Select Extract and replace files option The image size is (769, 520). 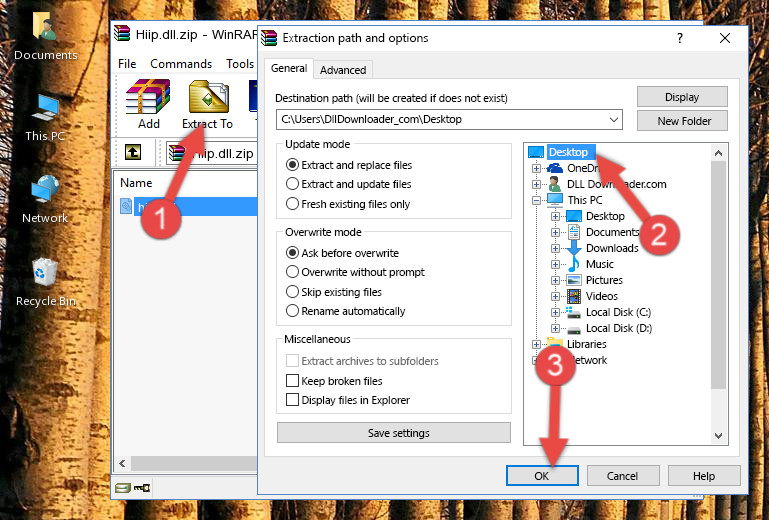click(292, 165)
